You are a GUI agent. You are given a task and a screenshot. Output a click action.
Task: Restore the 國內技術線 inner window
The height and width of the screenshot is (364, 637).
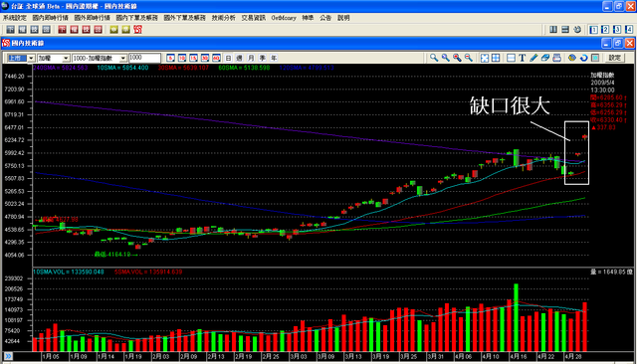(x=618, y=43)
